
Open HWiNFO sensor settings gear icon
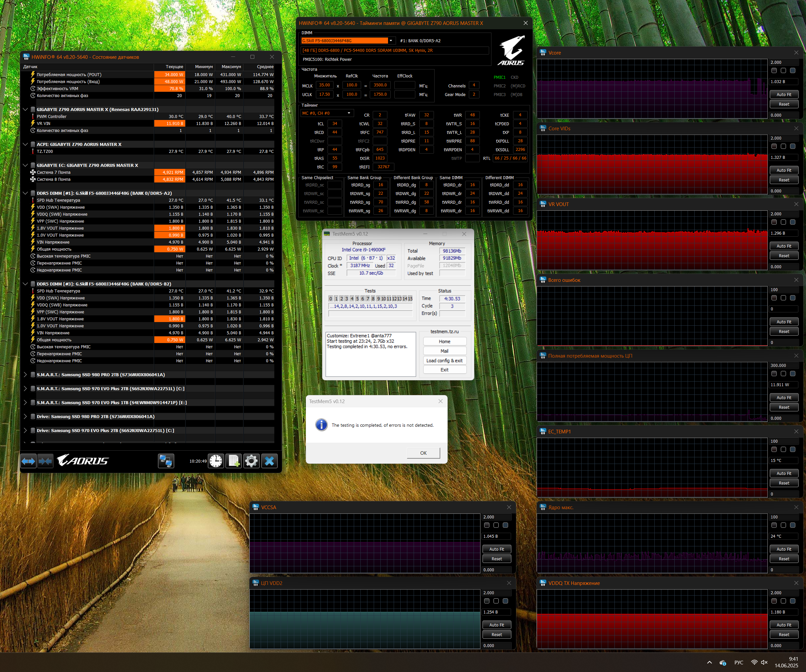[251, 461]
